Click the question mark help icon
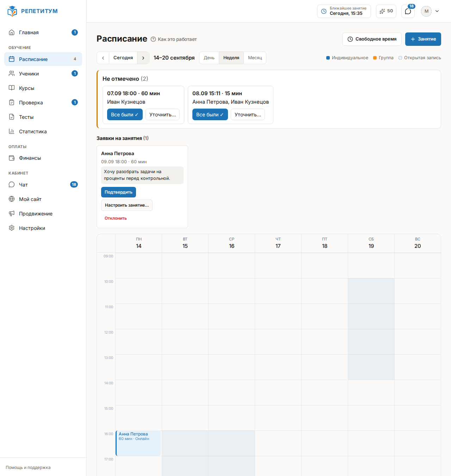451x476 pixels. coord(153,39)
